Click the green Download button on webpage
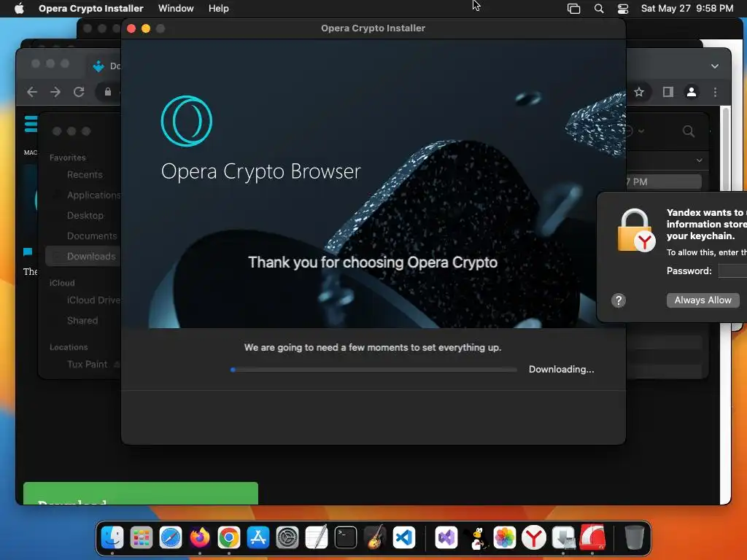Screen dimensions: 747x560 141,494
